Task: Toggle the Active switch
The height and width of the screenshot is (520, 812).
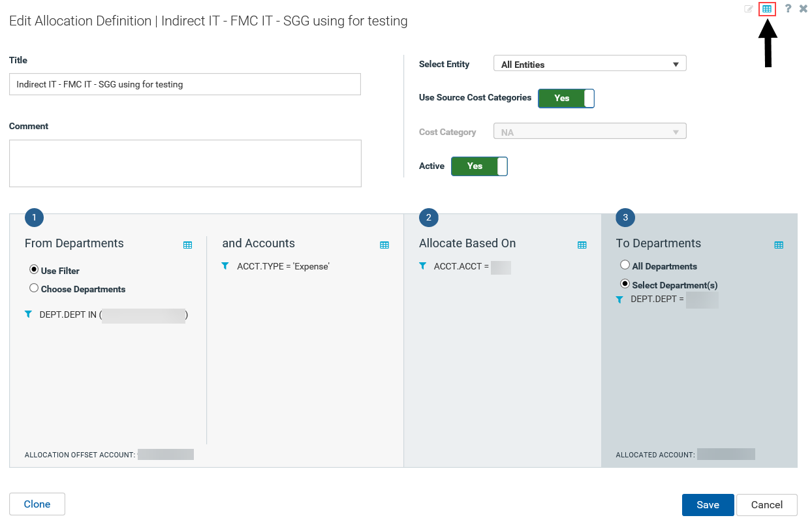Action: tap(479, 166)
